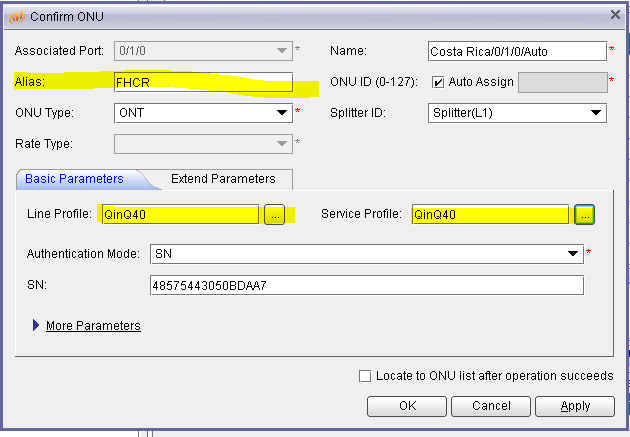Screen dimensions: 630x437
Task: Toggle the Auto Assign checkbox
Action: click(x=438, y=82)
